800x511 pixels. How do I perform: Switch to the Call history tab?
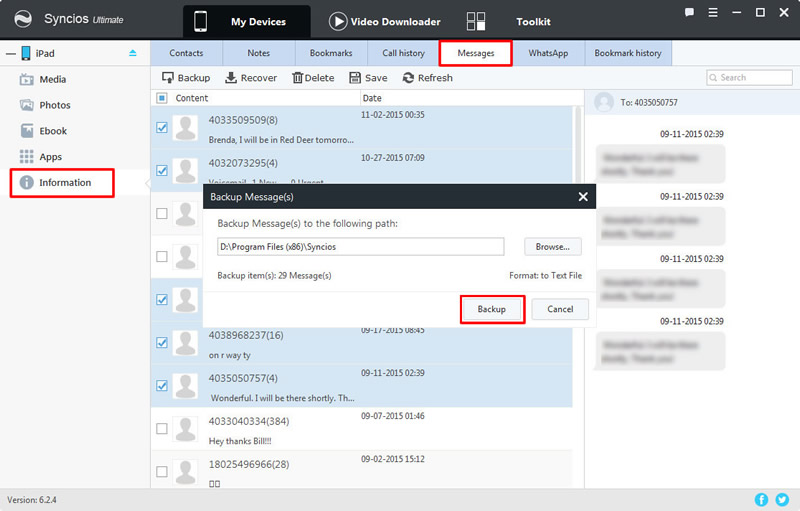404,53
